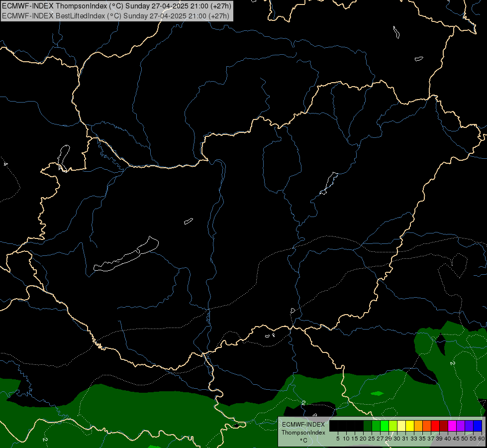Click the legend tick value 33
This screenshot has height=448, width=487.
click(x=414, y=439)
